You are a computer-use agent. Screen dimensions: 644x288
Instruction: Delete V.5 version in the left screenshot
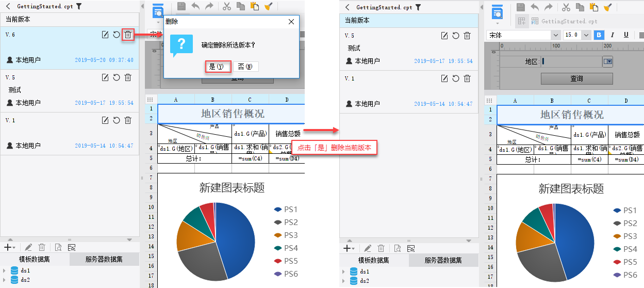point(128,77)
